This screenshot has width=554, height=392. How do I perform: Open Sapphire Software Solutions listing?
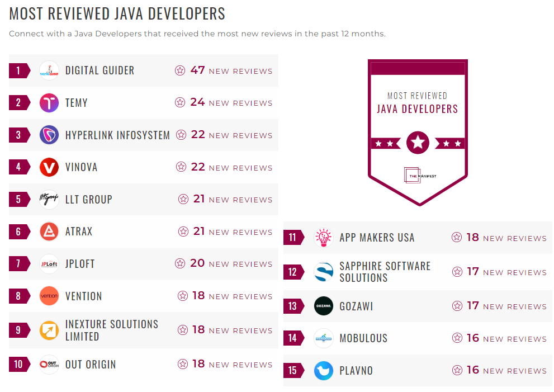click(385, 272)
